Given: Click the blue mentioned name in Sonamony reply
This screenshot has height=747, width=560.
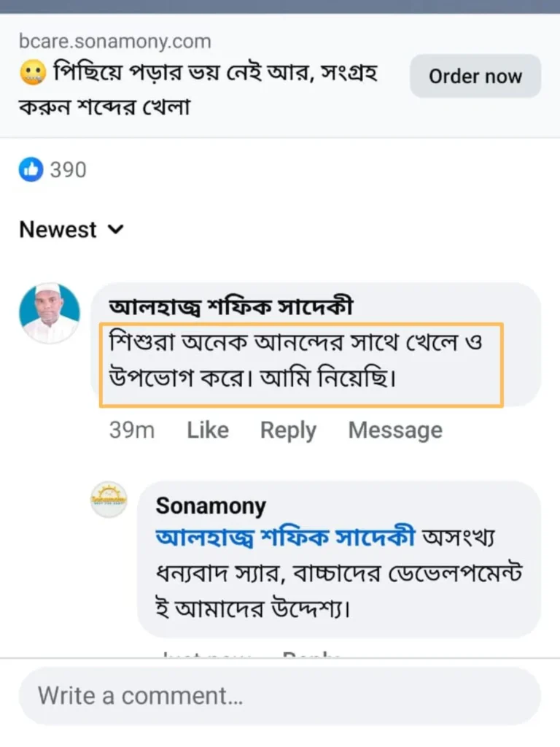Looking at the screenshot, I should pos(285,538).
